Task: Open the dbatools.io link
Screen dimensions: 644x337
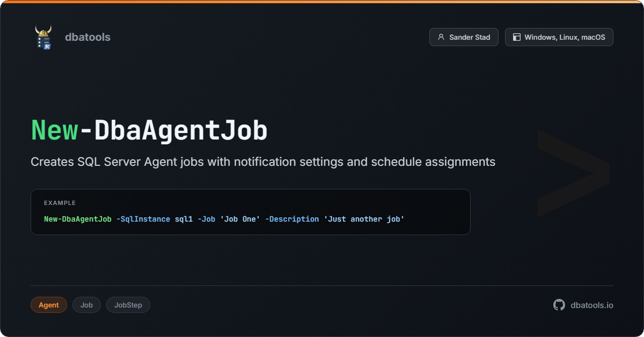Action: [592, 305]
